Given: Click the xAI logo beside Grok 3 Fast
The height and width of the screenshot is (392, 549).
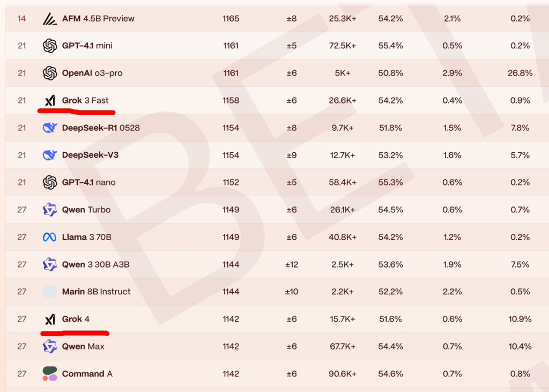Looking at the screenshot, I should [x=50, y=101].
